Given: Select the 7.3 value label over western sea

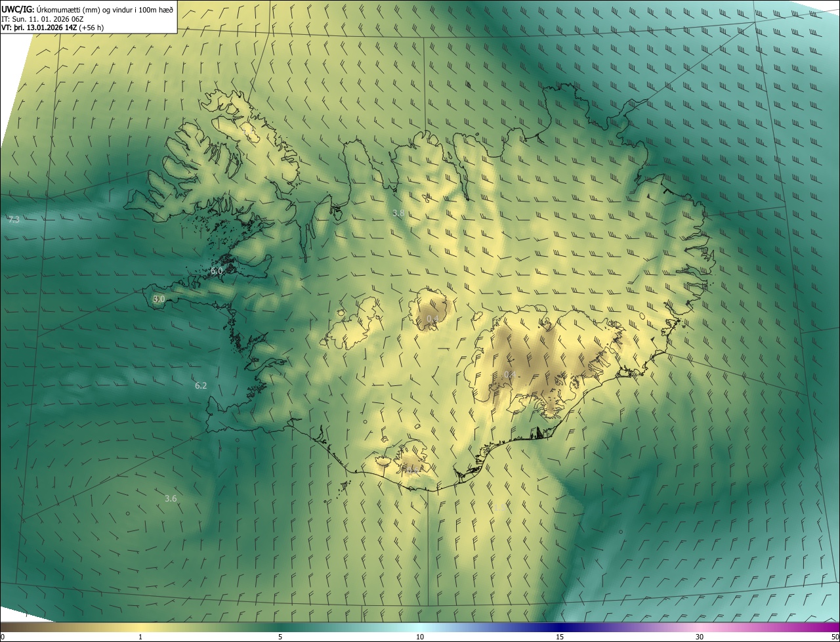Looking at the screenshot, I should click(14, 220).
